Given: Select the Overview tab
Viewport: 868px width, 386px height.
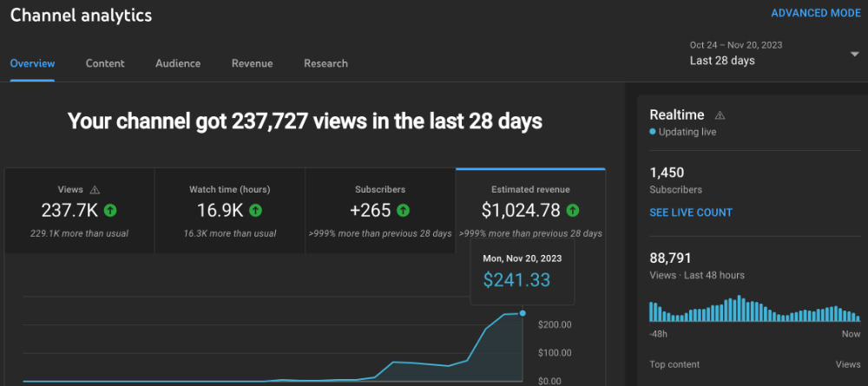Looking at the screenshot, I should (x=32, y=63).
